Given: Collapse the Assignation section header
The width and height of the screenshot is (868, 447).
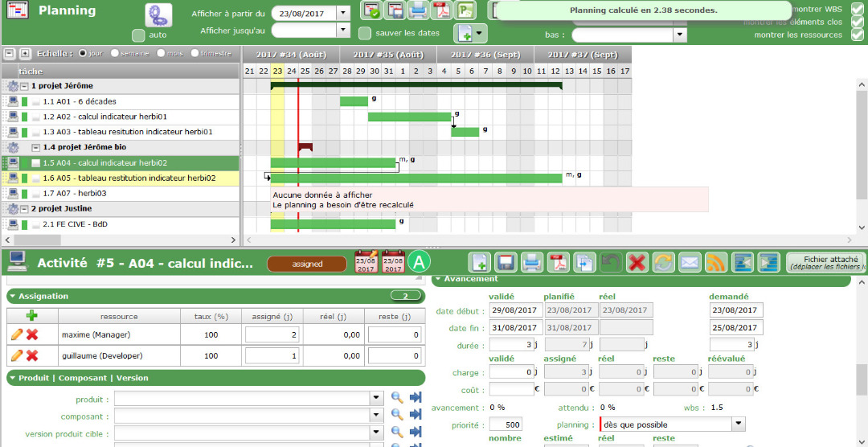Looking at the screenshot, I should point(14,297).
